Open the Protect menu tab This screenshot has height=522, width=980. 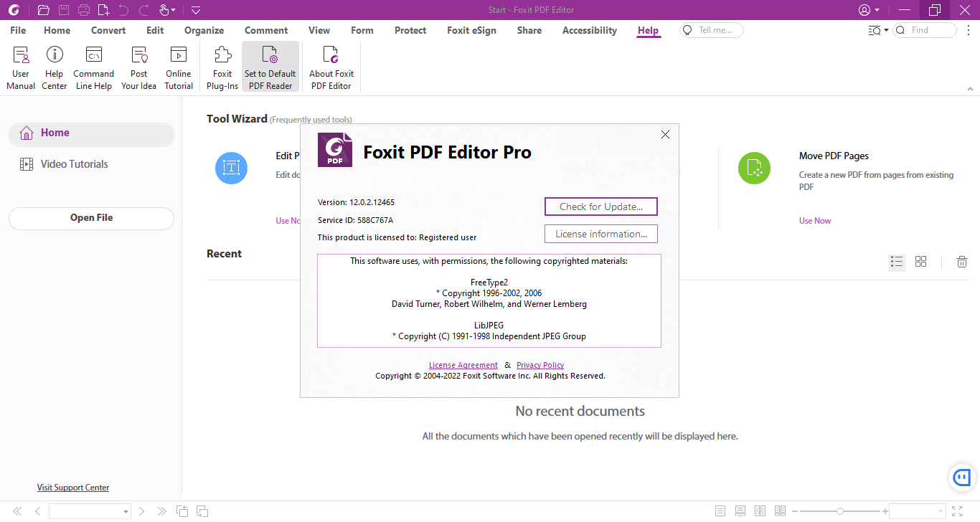pos(410,30)
